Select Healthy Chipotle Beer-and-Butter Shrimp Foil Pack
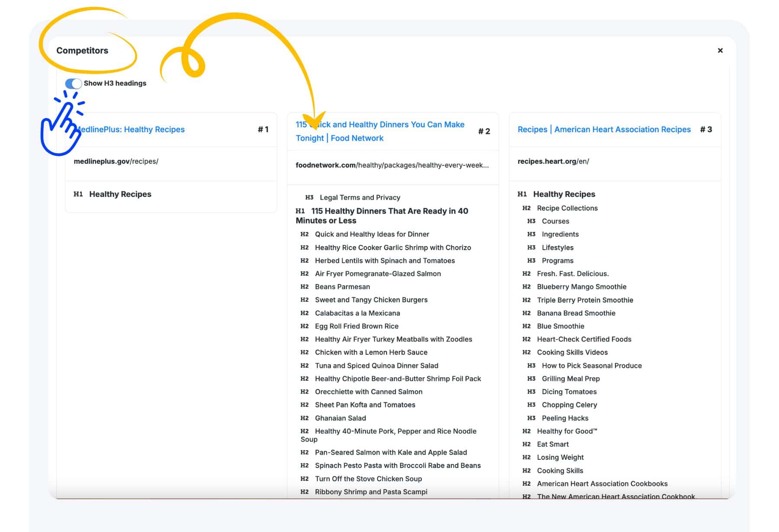The height and width of the screenshot is (532, 779). [x=398, y=378]
